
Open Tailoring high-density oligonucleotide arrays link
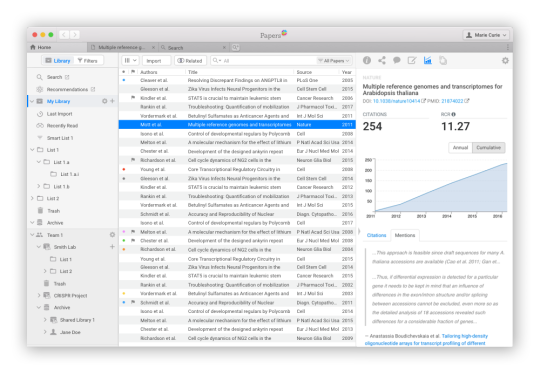tap(427, 339)
